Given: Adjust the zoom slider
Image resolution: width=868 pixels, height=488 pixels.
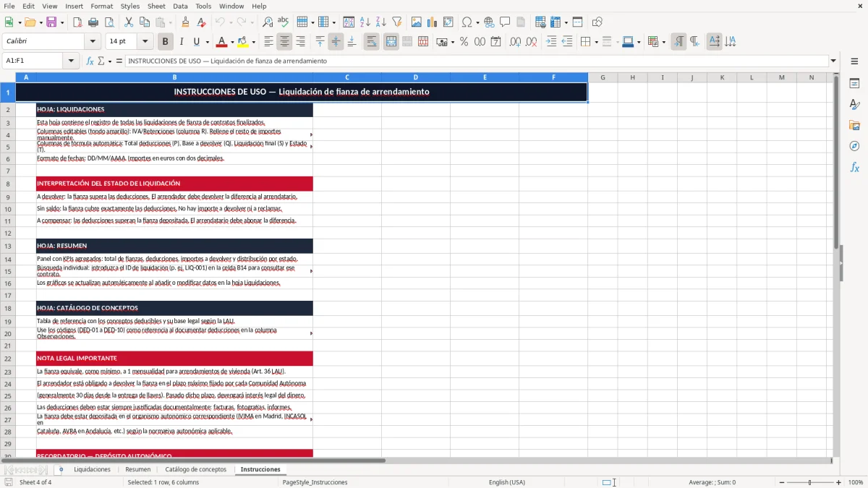Looking at the screenshot, I should (x=810, y=482).
